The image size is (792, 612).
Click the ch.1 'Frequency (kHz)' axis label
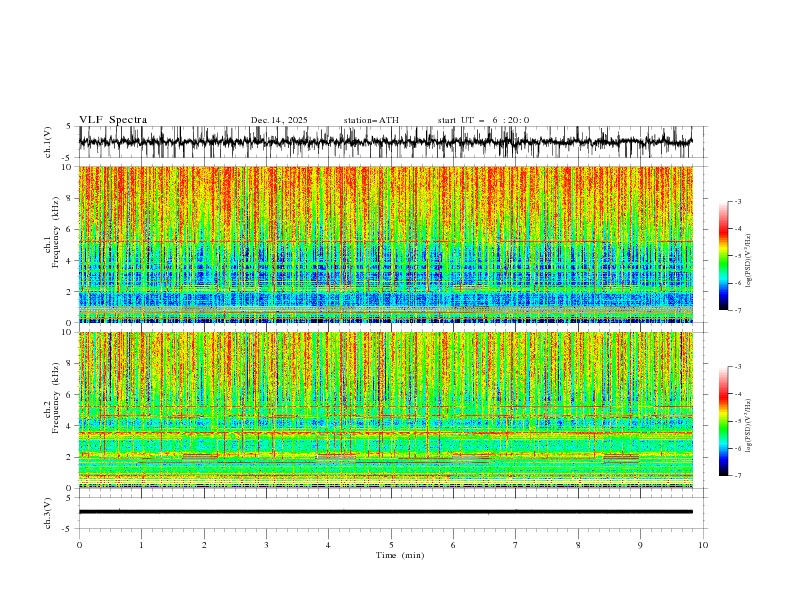coord(56,233)
